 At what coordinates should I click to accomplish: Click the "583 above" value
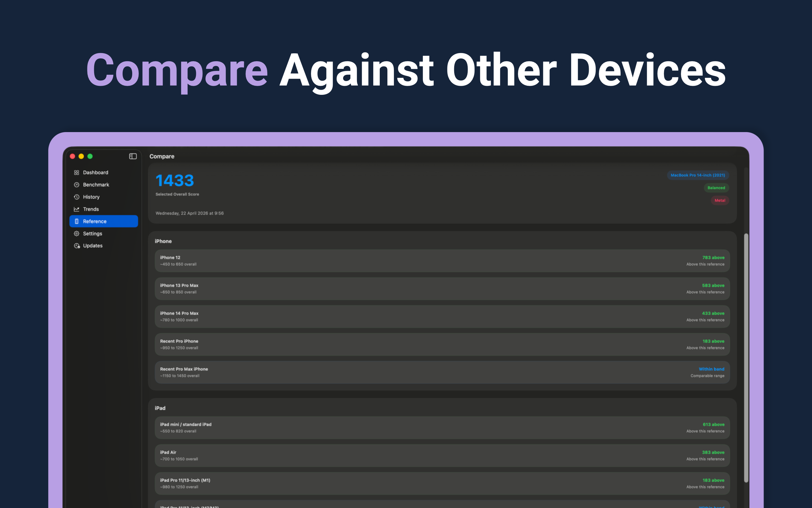(713, 286)
